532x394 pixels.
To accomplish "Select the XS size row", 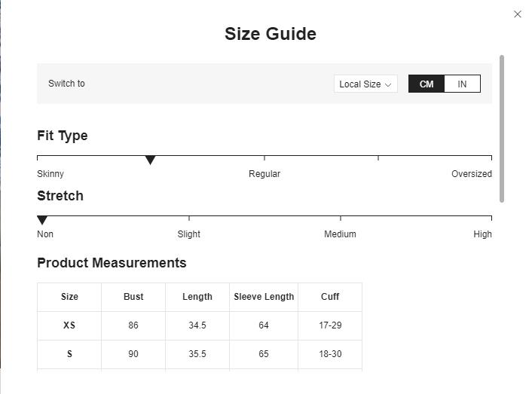I will (x=69, y=325).
